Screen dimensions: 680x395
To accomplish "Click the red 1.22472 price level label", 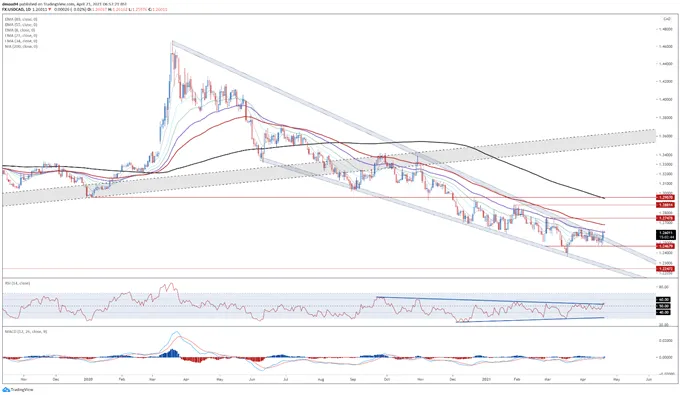I will [665, 269].
